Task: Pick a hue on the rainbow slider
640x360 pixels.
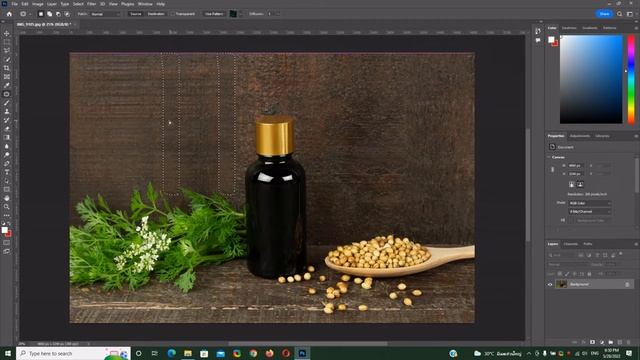Action: pos(631,79)
